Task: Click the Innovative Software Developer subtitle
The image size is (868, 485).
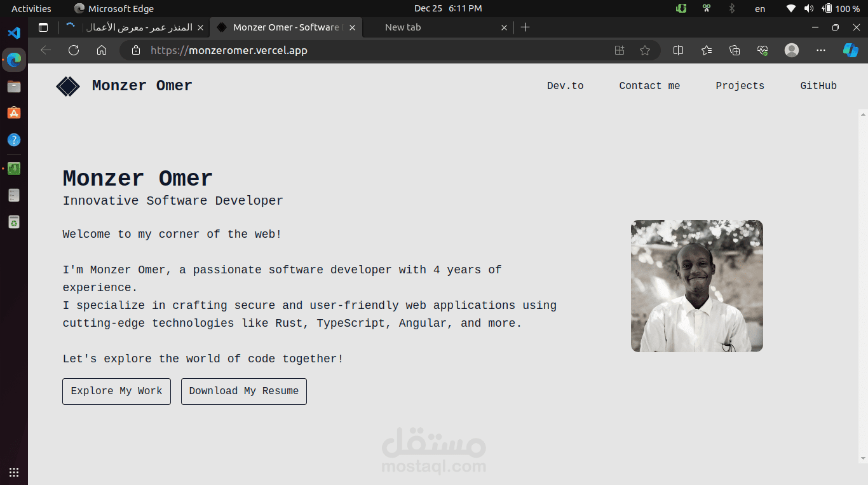Action: tap(173, 201)
